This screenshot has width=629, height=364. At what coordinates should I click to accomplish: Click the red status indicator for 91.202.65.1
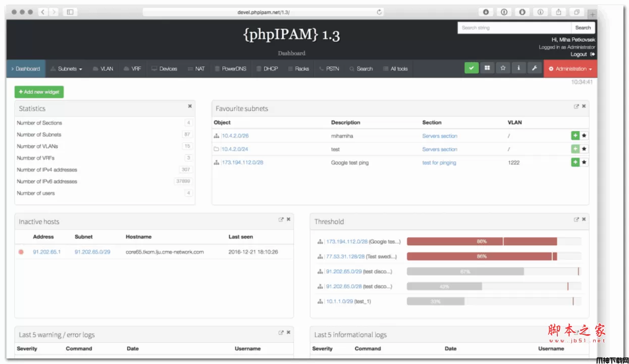[x=21, y=251]
